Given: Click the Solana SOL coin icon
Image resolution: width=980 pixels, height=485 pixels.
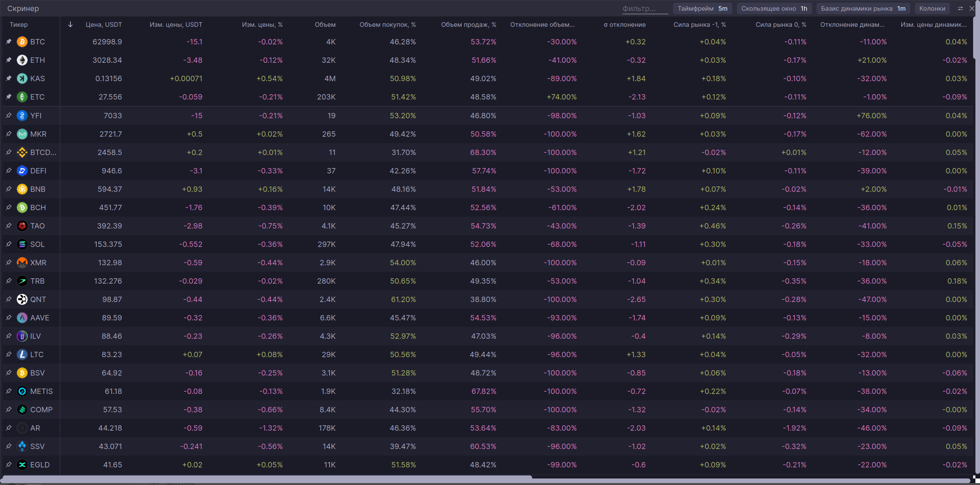Looking at the screenshot, I should pyautogui.click(x=22, y=244).
